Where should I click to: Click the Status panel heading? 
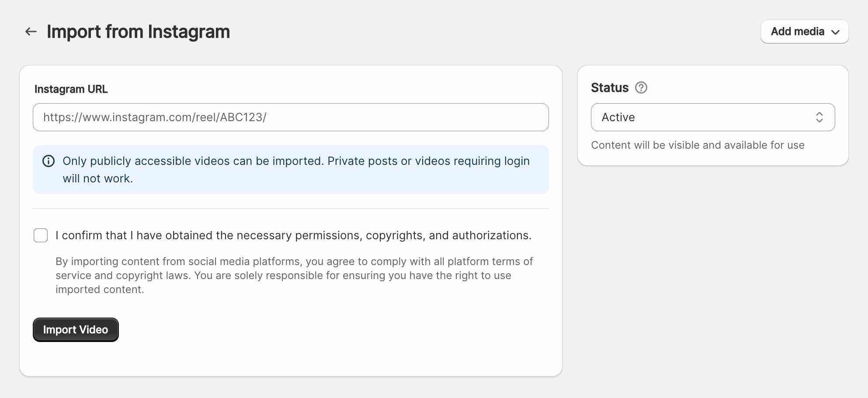click(609, 87)
